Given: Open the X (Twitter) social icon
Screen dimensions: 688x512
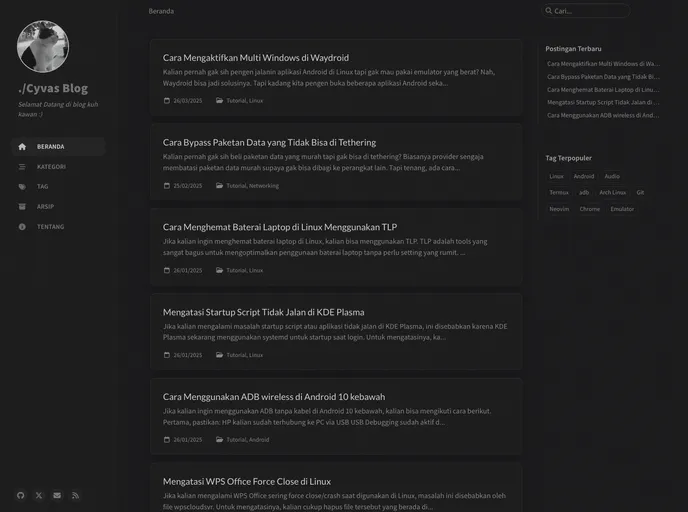Looking at the screenshot, I should point(39,495).
